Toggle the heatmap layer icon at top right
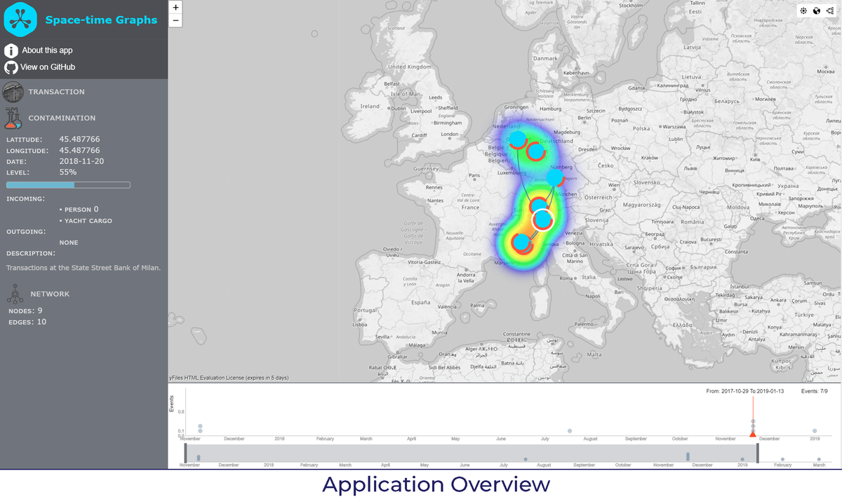 click(804, 11)
